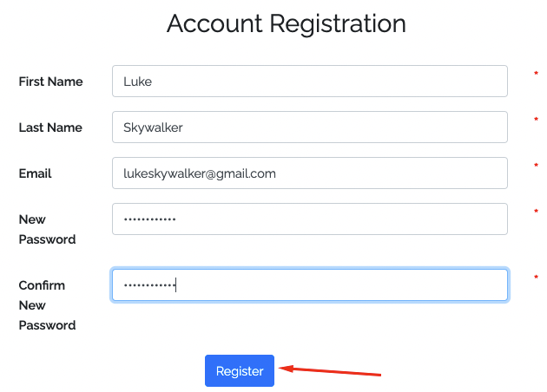The width and height of the screenshot is (547, 392).
Task: Click the New Password label
Action: click(47, 229)
